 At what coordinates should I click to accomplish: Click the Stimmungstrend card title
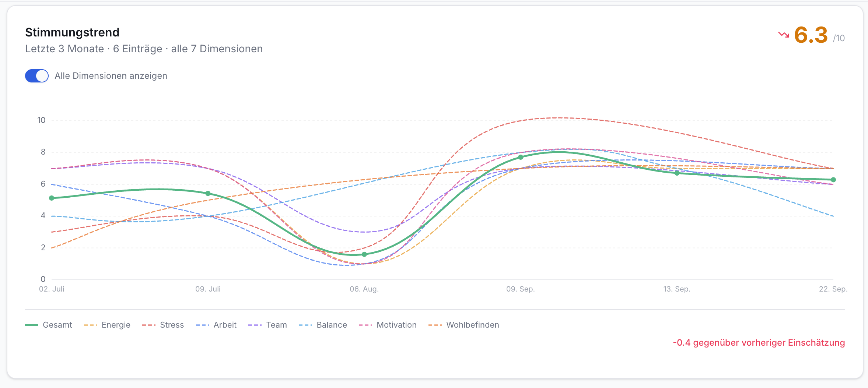tap(72, 32)
